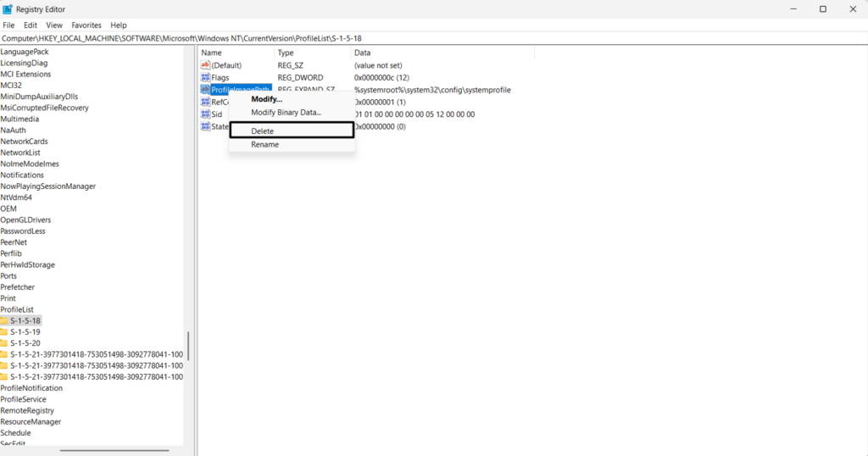Click the systemprofile path data value
Image resolution: width=868 pixels, height=456 pixels.
[x=433, y=90]
